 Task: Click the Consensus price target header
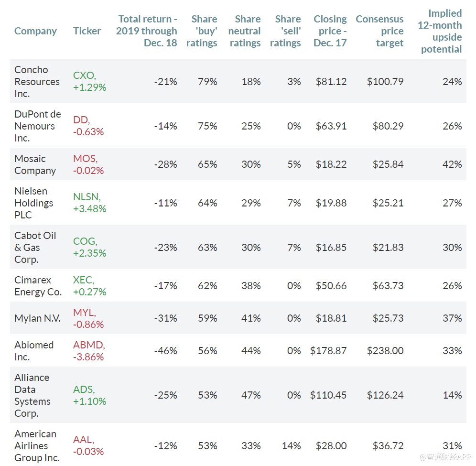[379, 31]
